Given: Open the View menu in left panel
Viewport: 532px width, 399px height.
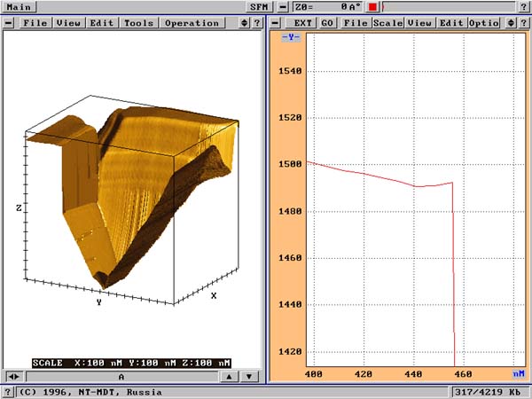Looking at the screenshot, I should [69, 22].
